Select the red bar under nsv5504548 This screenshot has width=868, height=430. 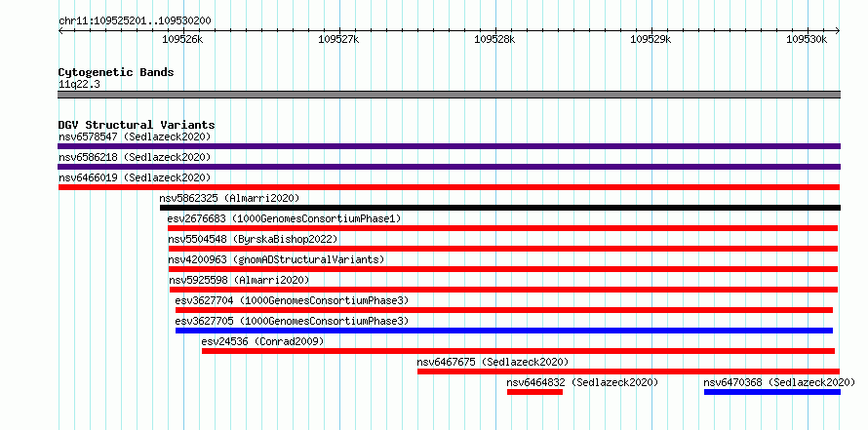[503, 249]
